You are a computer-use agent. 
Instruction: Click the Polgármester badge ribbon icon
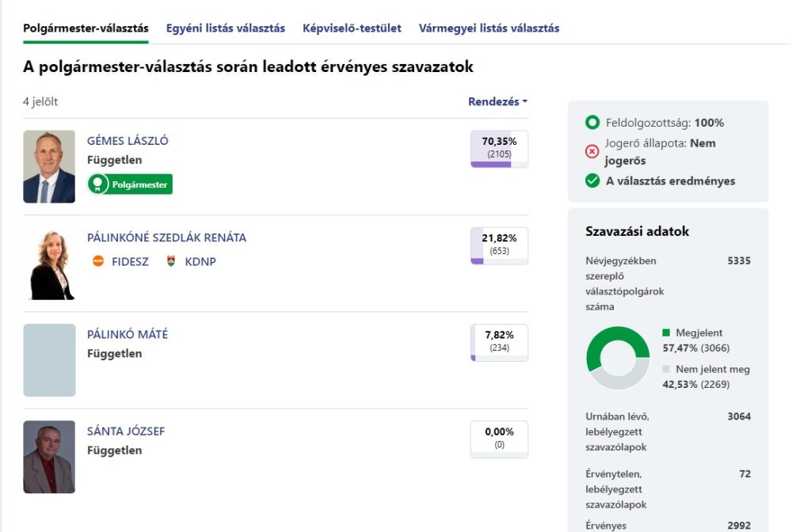coord(97,184)
